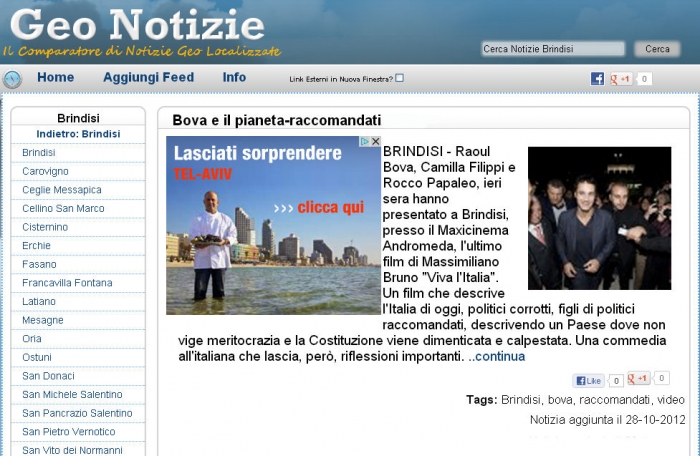The height and width of the screenshot is (456, 700).
Task: Select Cellino San Marco in the sidebar
Action: (x=63, y=209)
